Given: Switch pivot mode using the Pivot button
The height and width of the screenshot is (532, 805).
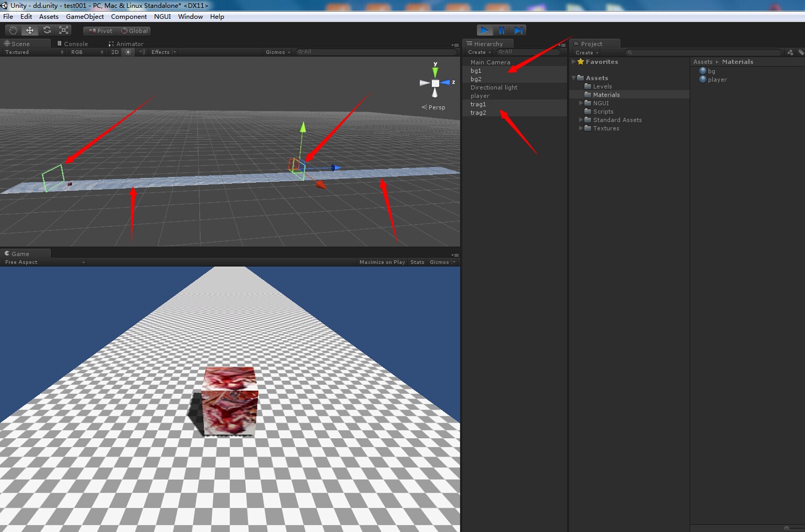Looking at the screenshot, I should (x=99, y=30).
